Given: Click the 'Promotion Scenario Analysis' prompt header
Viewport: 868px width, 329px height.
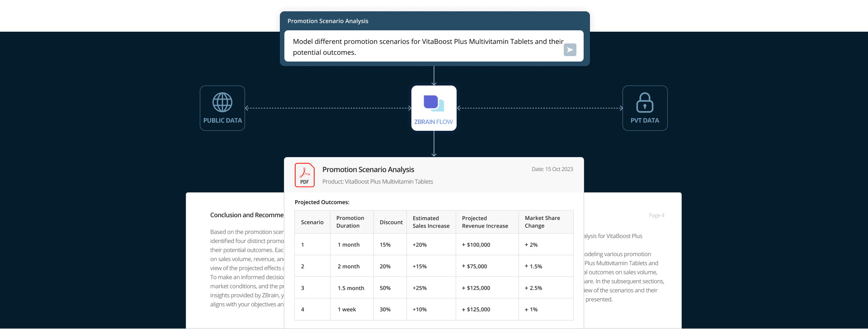Looking at the screenshot, I should coord(328,21).
